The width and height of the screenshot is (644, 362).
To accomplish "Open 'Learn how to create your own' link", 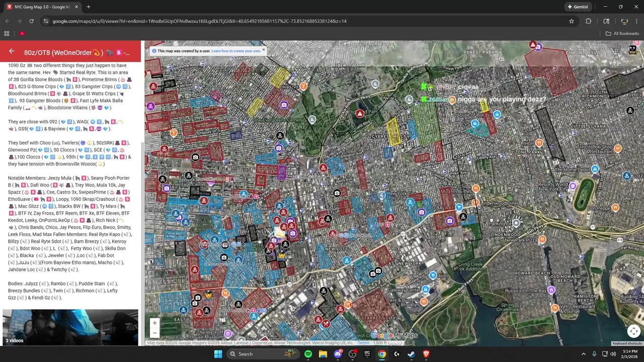I will click(236, 51).
